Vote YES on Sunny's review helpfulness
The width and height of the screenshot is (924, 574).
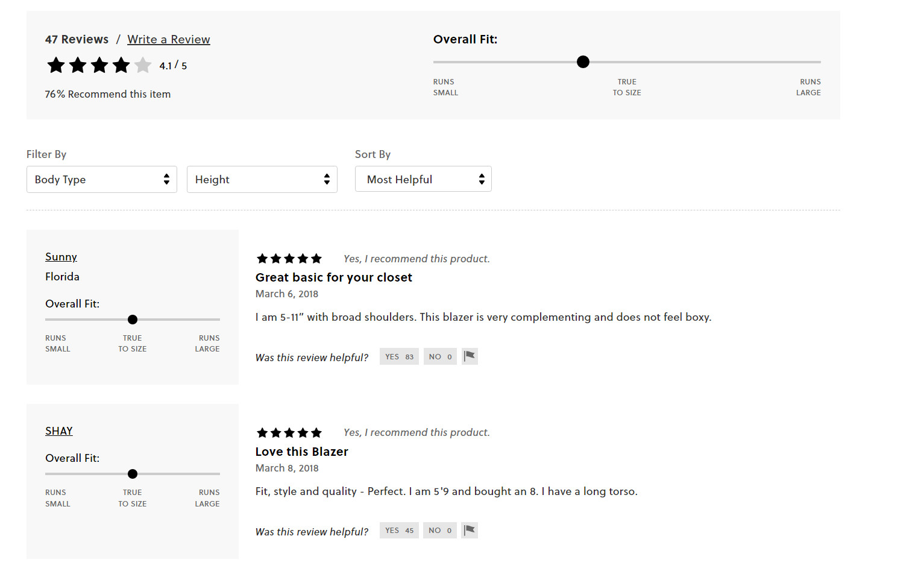(399, 357)
